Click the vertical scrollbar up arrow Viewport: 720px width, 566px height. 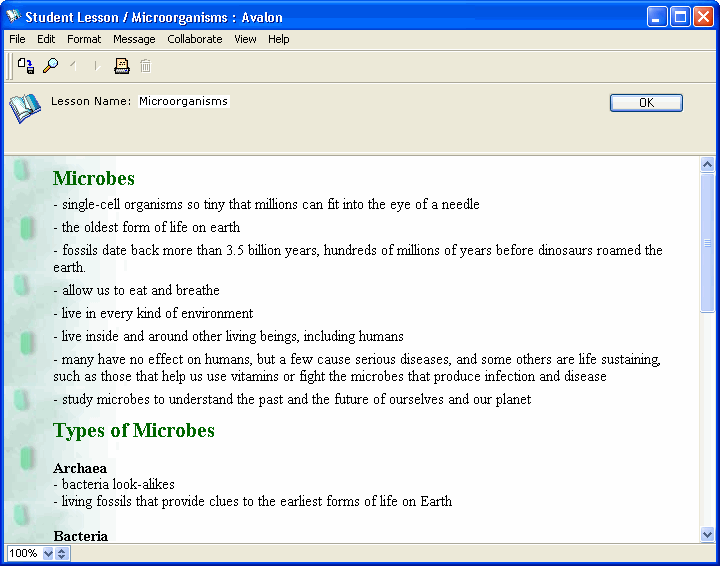pos(708,165)
